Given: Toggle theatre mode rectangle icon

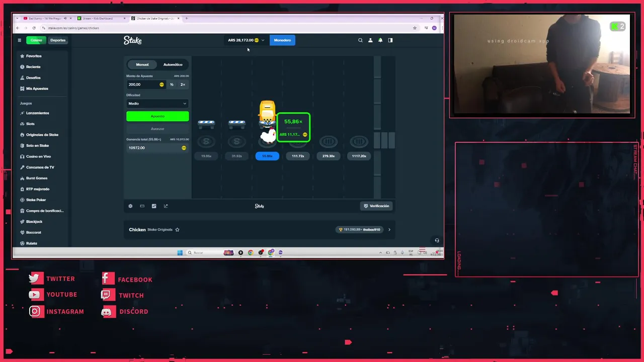Looking at the screenshot, I should coord(142,206).
